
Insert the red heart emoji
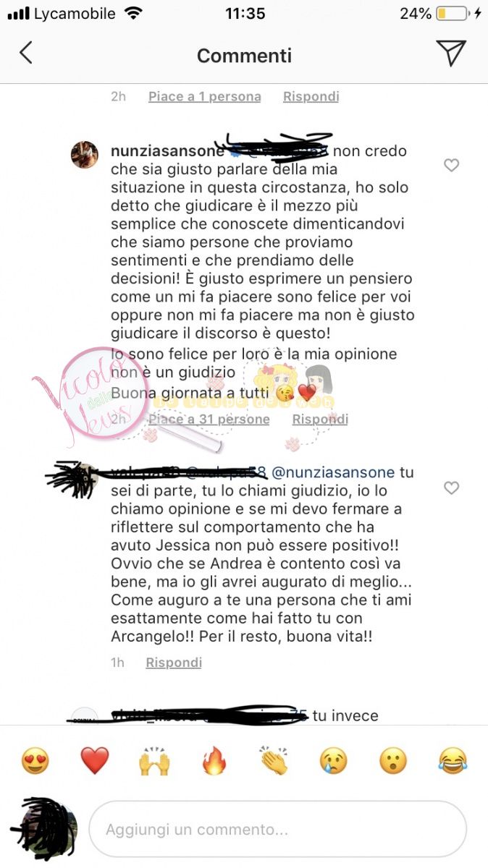(x=94, y=761)
